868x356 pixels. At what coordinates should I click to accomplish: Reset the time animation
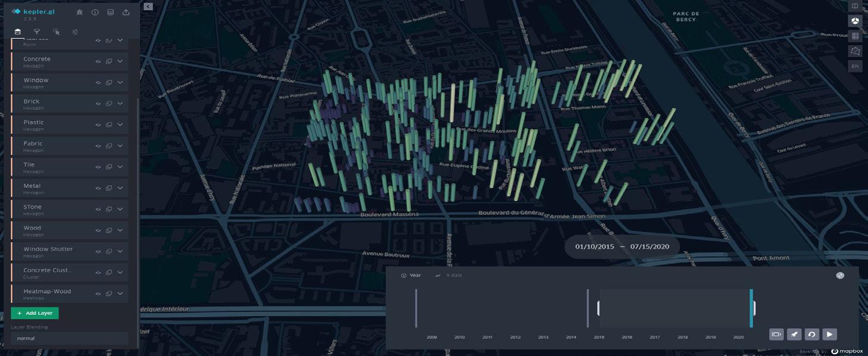811,335
